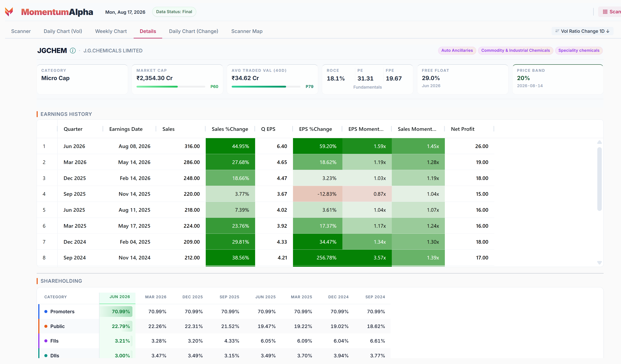Click the Public shareholding row label
Screen dimensions: 621x364
coord(58,326)
